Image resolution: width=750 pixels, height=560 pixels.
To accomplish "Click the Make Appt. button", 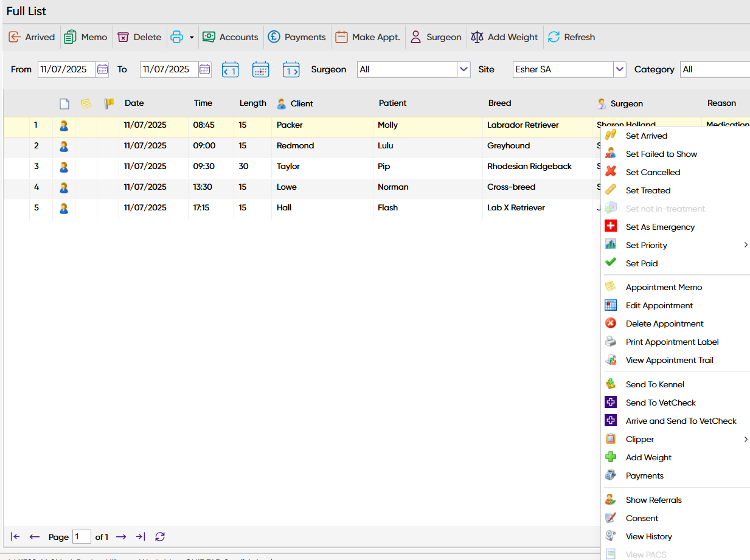I will pos(368,37).
